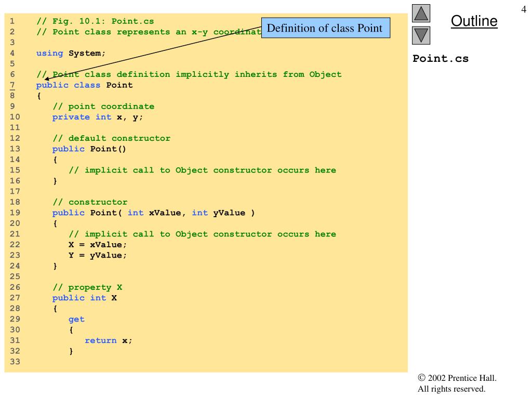Click line number 25 in the gutter
The width and height of the screenshot is (532, 399).
tap(15, 276)
